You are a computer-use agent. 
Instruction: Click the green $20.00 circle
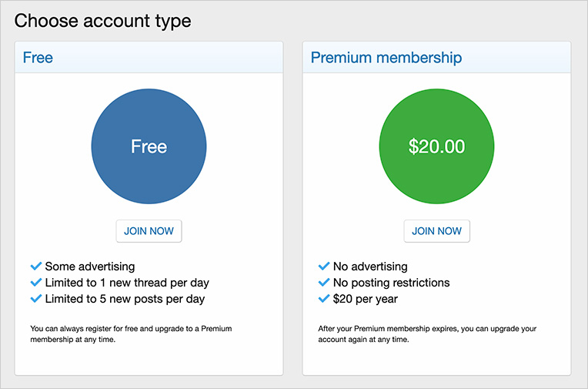click(x=436, y=146)
